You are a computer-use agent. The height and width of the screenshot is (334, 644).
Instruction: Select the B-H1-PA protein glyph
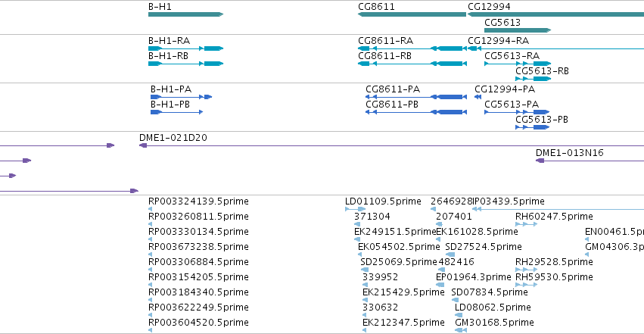[x=181, y=97]
